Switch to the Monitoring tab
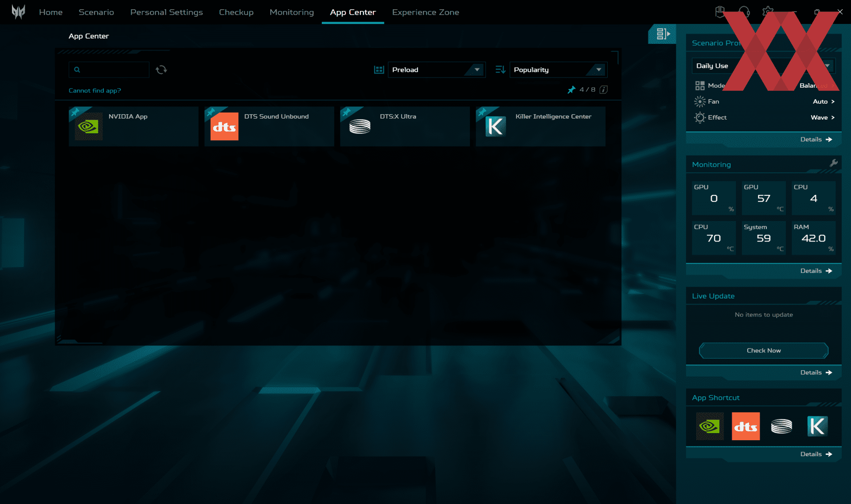The image size is (851, 504). 291,12
